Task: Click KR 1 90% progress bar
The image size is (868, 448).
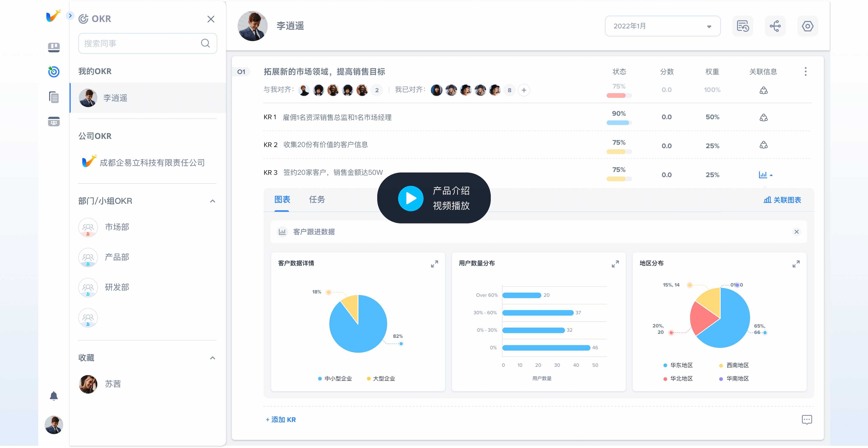Action: pos(619,123)
